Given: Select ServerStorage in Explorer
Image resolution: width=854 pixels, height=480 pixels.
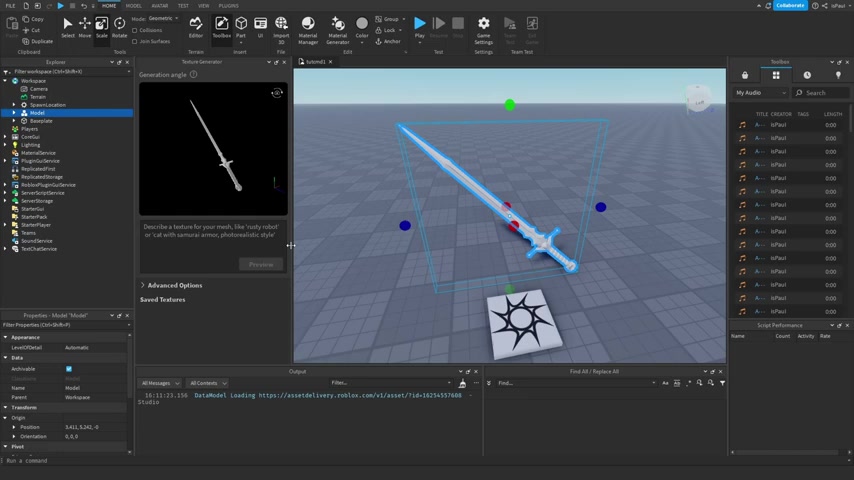Looking at the screenshot, I should (x=37, y=201).
